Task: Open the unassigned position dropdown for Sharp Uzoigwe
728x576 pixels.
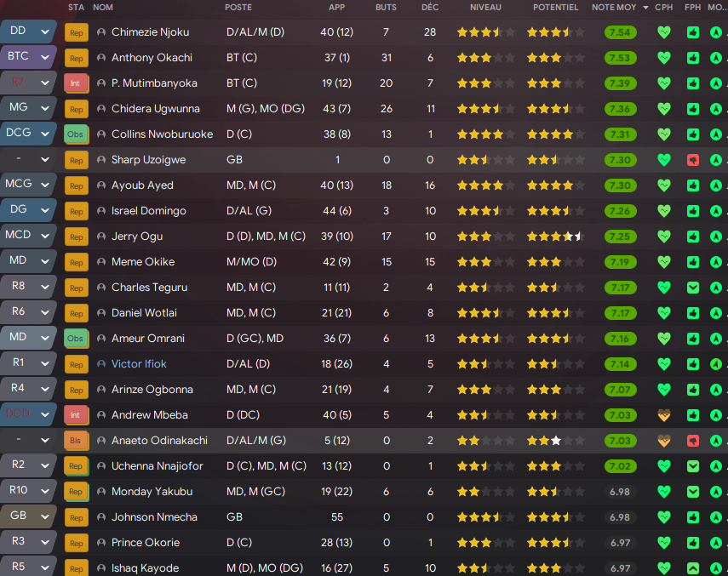Action: pos(44,159)
